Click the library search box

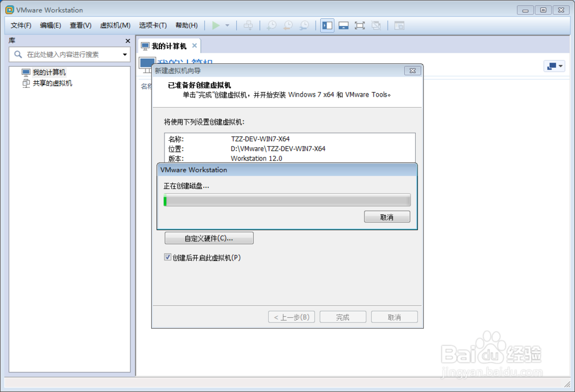70,54
